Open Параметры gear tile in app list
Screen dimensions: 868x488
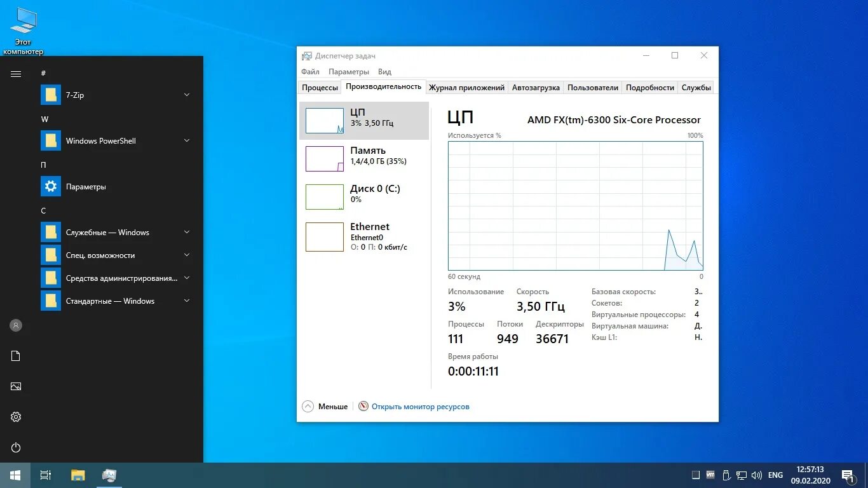tap(51, 187)
